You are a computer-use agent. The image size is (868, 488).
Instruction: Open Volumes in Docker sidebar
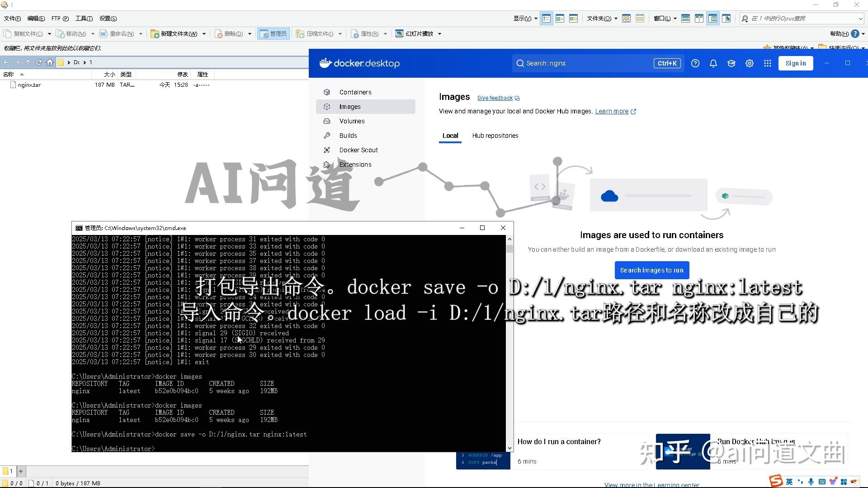point(365,121)
